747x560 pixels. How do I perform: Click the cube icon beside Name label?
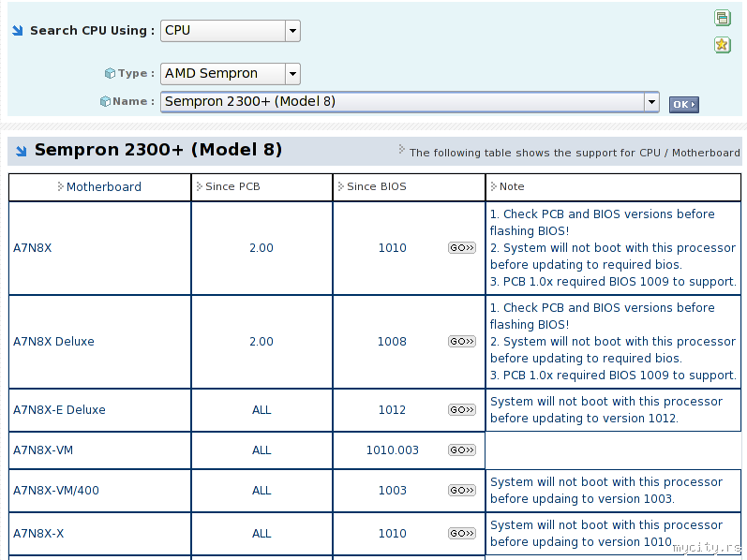[x=105, y=101]
